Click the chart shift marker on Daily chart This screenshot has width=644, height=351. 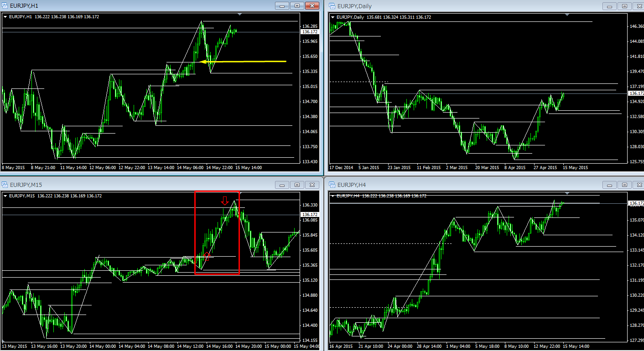pyautogui.click(x=567, y=15)
